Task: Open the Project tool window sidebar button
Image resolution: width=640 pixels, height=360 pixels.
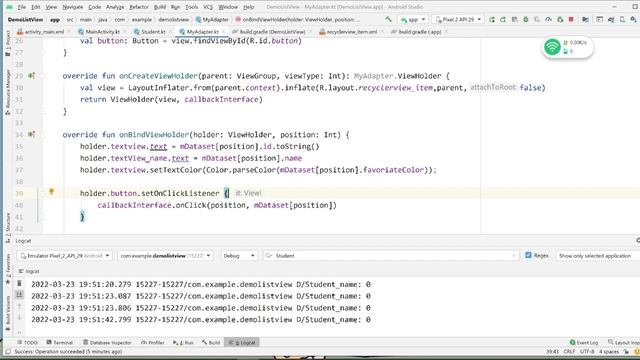Action: pos(8,44)
